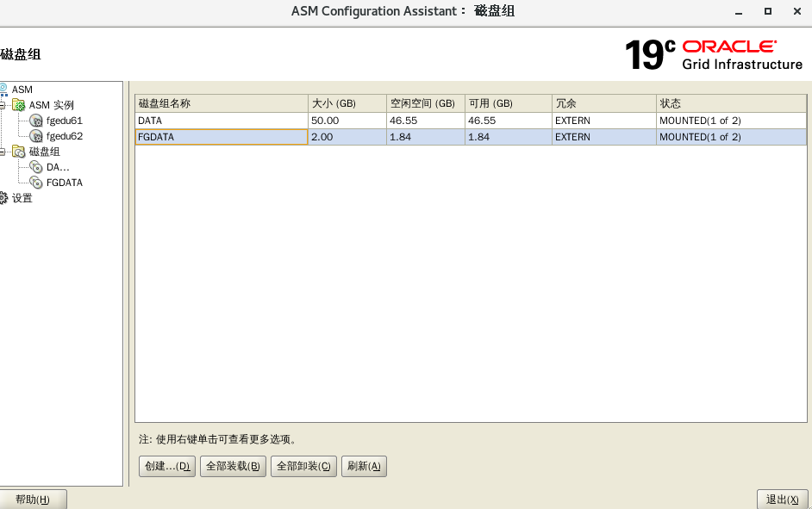
Task: Click the FGDATA disk group tree icon
Action: point(35,183)
